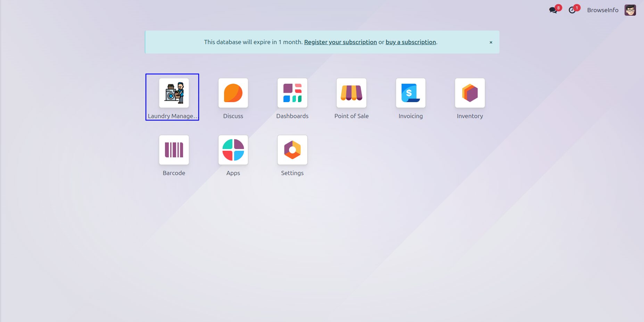Launch the Discuss app icon

pos(233,93)
